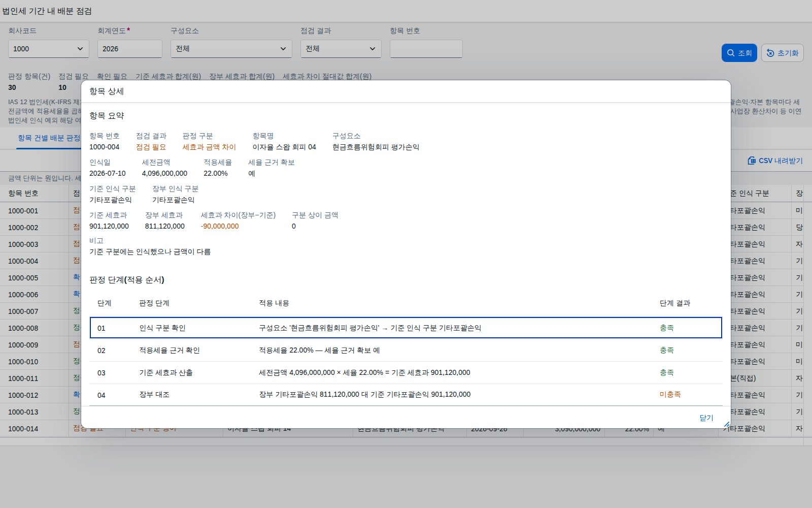Viewport: 812px width, 508px height.
Task: Close the 항목 상세 dialog with 닫기
Action: click(x=706, y=418)
